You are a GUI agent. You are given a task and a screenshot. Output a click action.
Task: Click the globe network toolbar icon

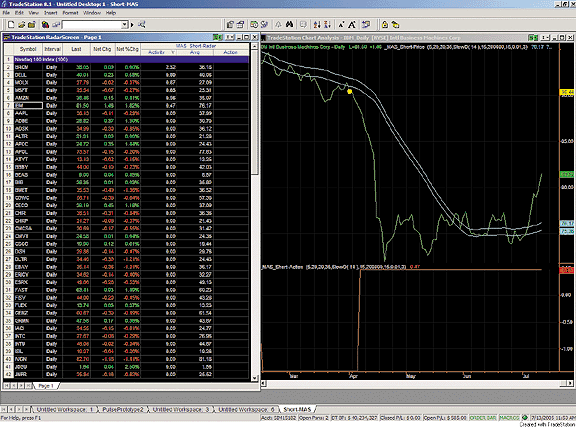[264, 25]
